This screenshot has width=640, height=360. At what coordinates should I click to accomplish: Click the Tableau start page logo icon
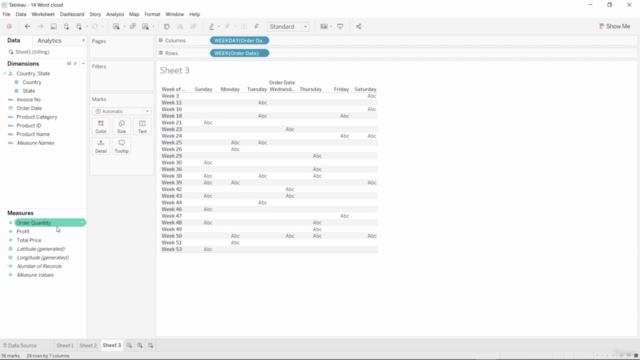(x=9, y=27)
